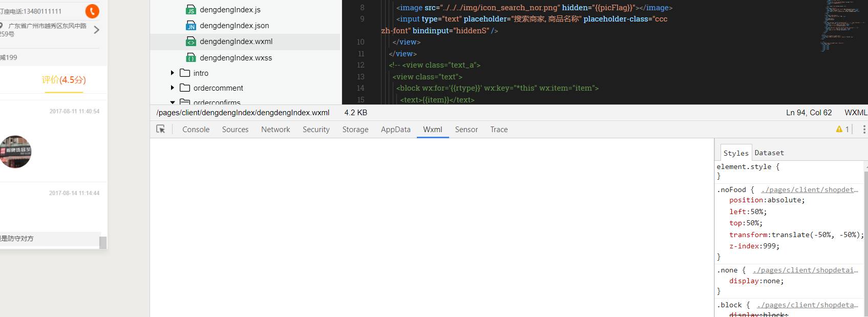Click the 4.2 KB file size label
The image size is (868, 317).
pyautogui.click(x=355, y=113)
